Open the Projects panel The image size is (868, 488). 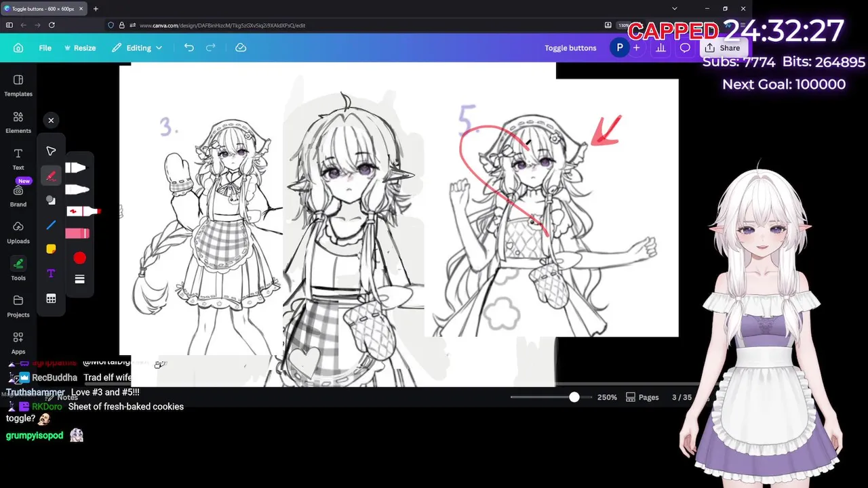pyautogui.click(x=18, y=306)
